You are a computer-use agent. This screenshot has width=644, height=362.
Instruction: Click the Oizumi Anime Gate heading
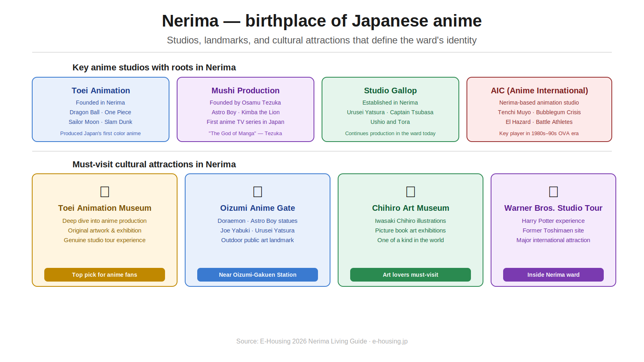coord(258,208)
